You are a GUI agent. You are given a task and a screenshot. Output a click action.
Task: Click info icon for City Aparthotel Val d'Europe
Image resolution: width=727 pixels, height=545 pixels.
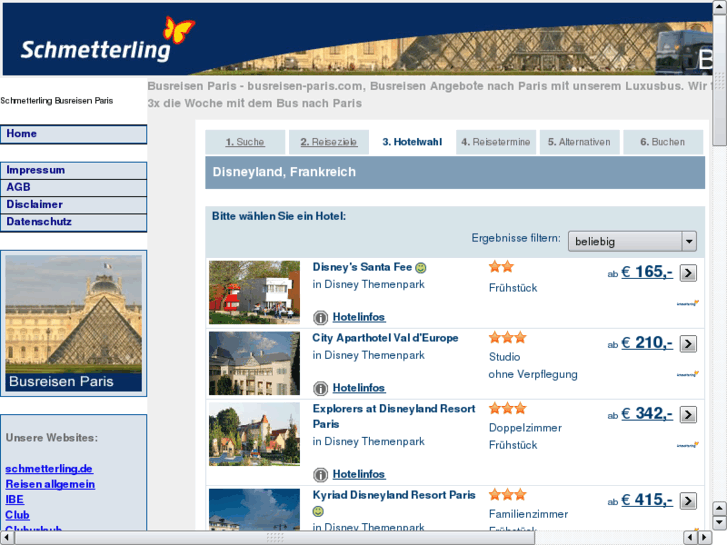click(x=320, y=388)
